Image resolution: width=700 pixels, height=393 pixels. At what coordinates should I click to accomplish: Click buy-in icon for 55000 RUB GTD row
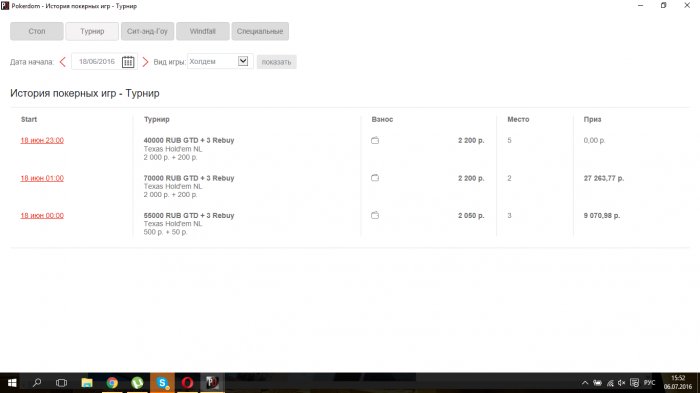[x=375, y=215]
